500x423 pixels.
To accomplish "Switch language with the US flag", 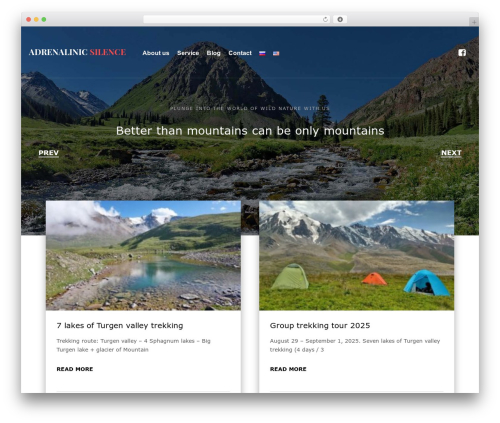I will point(276,53).
